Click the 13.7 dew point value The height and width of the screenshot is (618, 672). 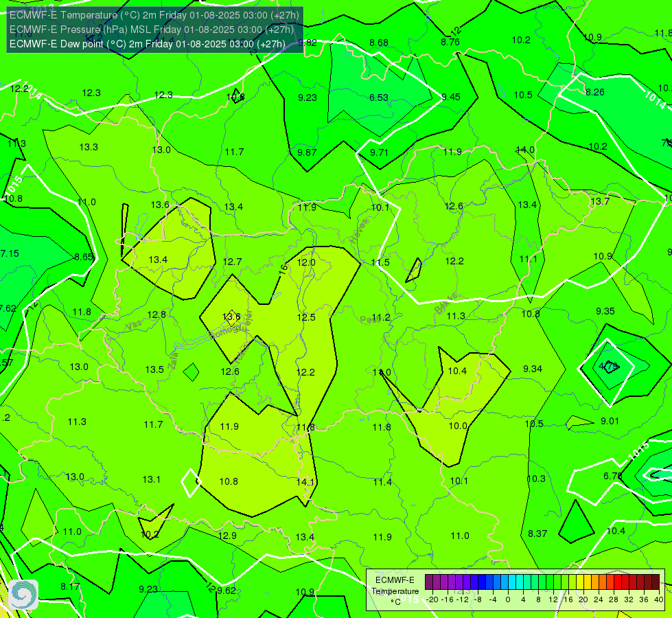600,201
